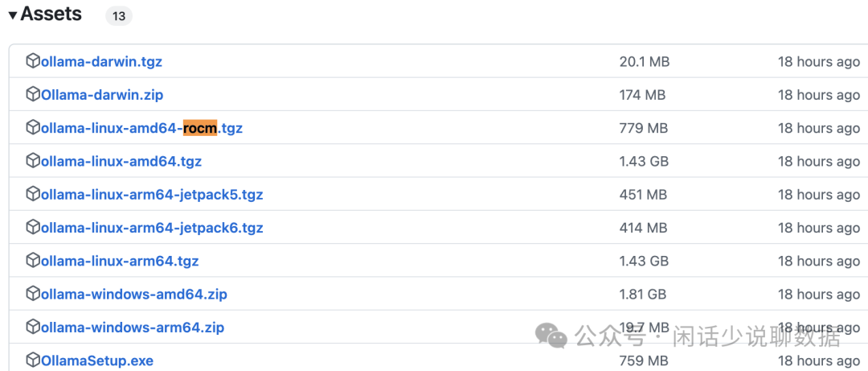The image size is (868, 371).
Task: Click the package icon beside ollama-darwin.tgz
Action: point(33,61)
